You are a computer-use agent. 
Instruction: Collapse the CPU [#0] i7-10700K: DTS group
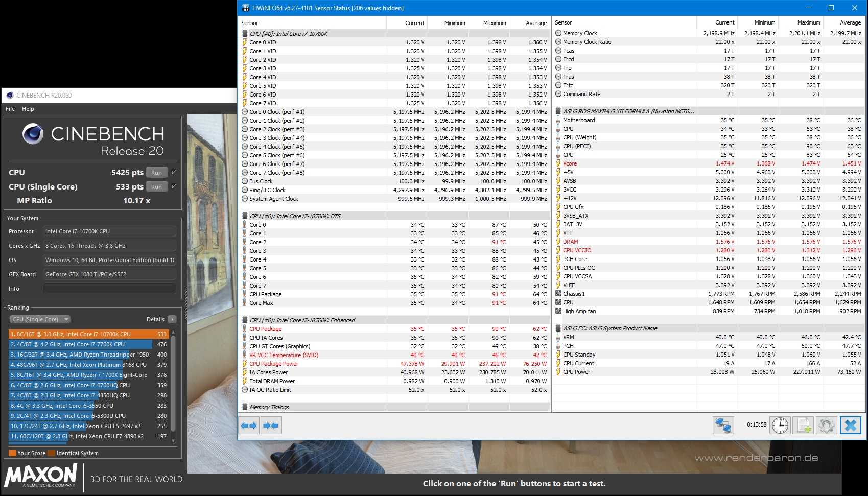[245, 216]
